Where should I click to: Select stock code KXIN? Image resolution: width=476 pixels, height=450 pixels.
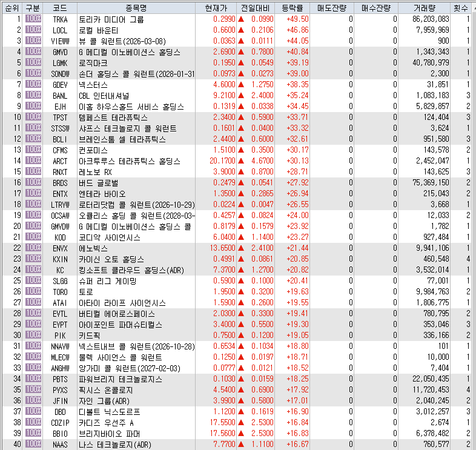pyautogui.click(x=60, y=259)
